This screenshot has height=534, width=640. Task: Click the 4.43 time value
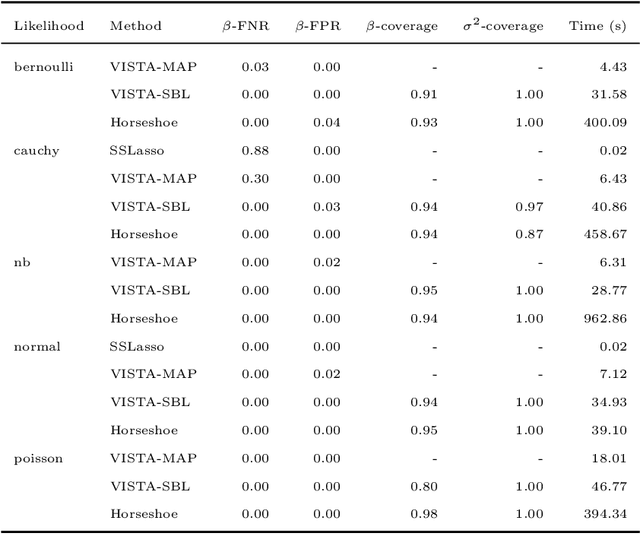click(x=614, y=67)
